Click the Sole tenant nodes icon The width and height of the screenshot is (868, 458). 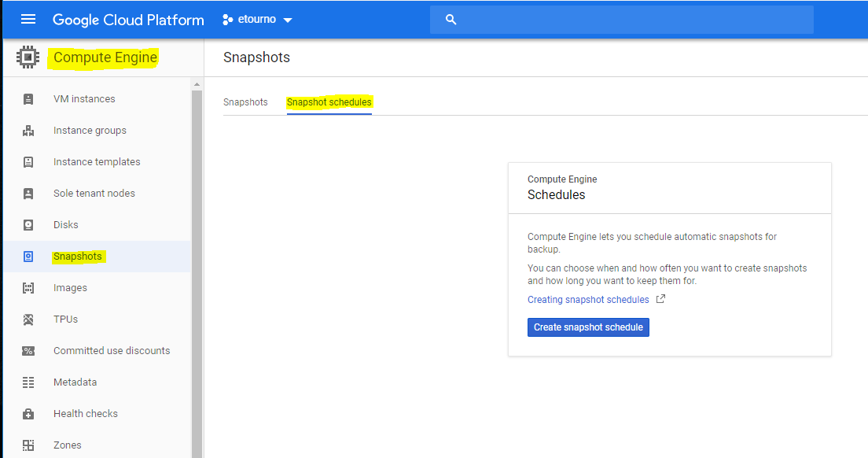coord(28,194)
